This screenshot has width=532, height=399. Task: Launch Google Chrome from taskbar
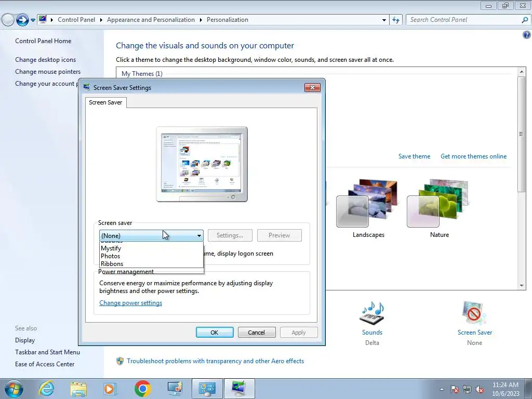pos(142,389)
